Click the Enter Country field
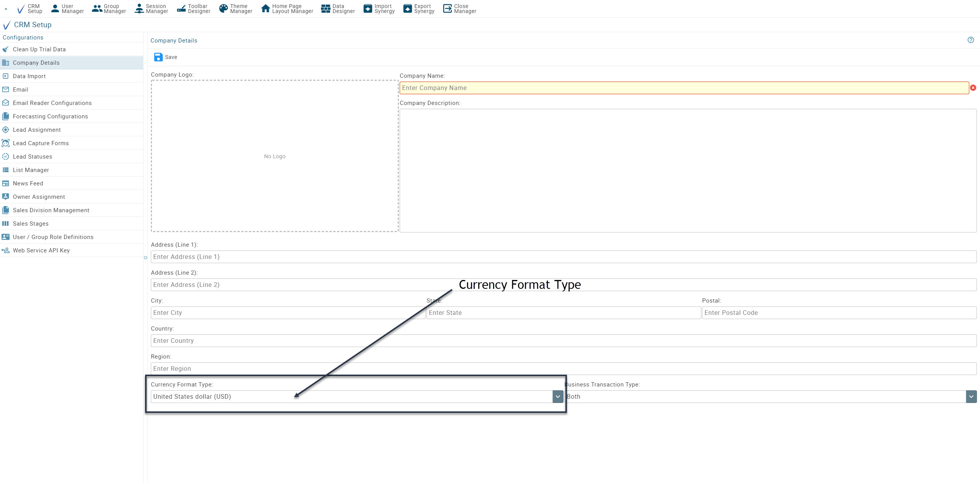This screenshot has width=980, height=483. 563,341
